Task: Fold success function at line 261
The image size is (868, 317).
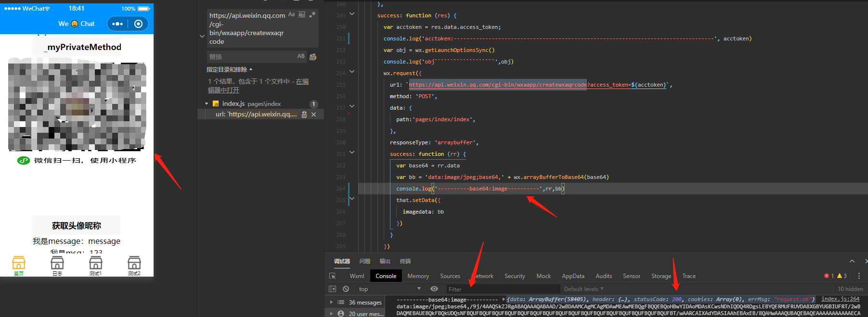Action: pyautogui.click(x=352, y=152)
